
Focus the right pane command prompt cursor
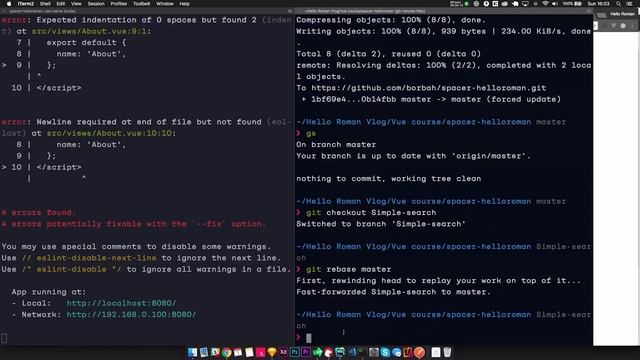pos(309,338)
